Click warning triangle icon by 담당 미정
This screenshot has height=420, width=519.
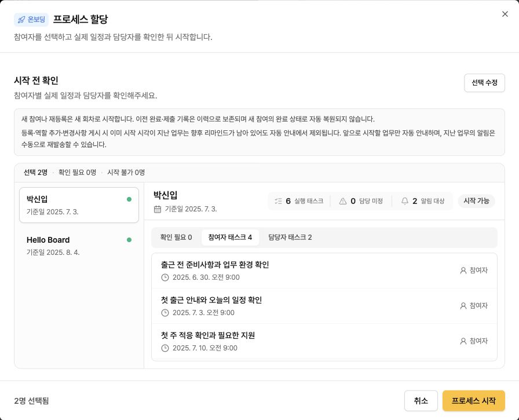[343, 201]
